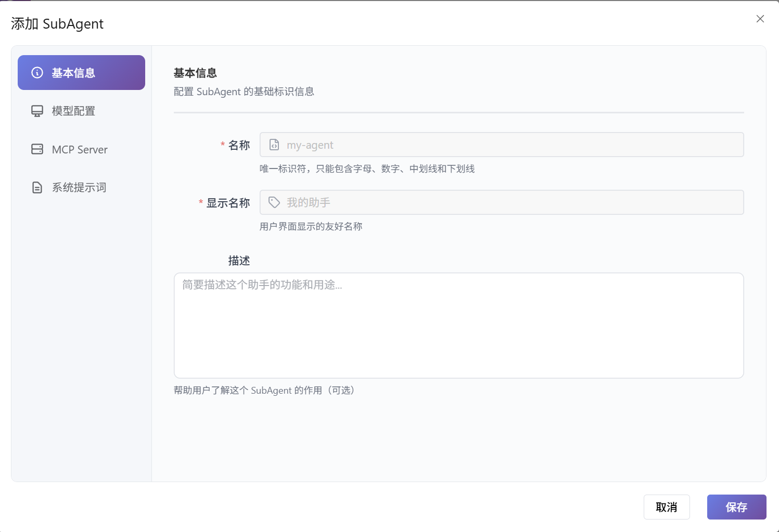Screen dimensions: 779x532
Task: Click the 描述 label above the textarea
Action: (x=239, y=261)
